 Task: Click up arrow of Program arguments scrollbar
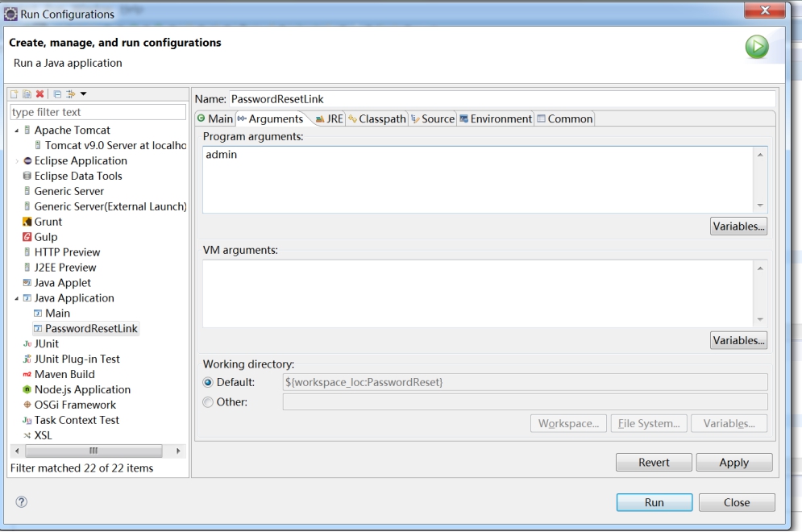click(760, 155)
